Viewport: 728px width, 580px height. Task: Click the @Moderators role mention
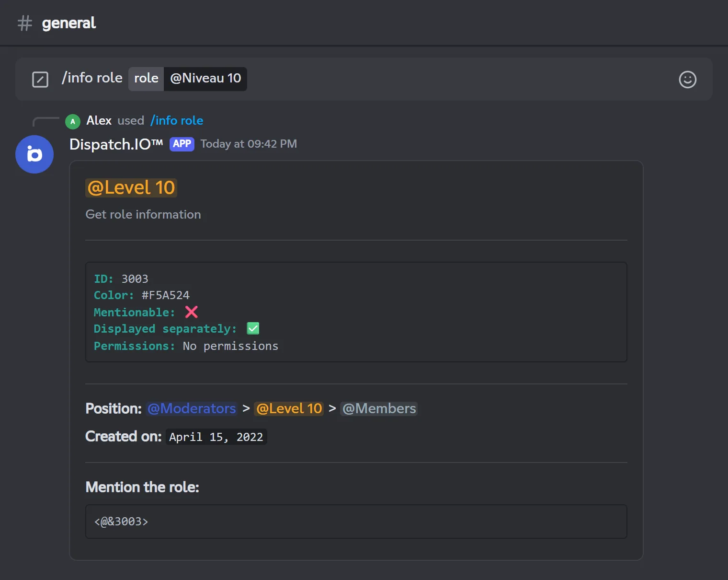click(192, 408)
